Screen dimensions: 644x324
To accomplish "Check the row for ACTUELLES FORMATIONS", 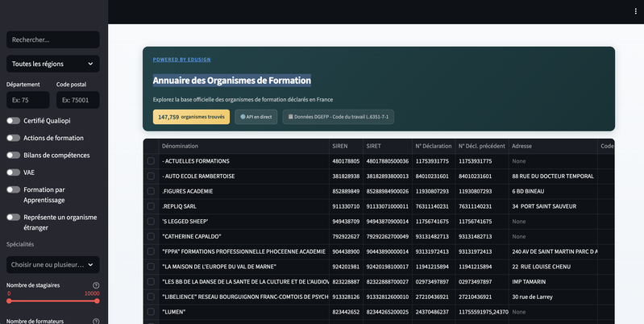I will [151, 161].
